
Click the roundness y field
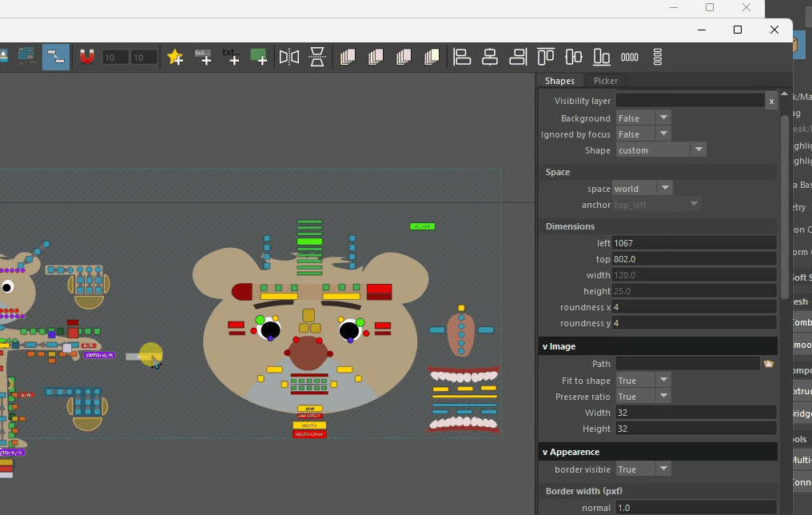click(x=694, y=323)
